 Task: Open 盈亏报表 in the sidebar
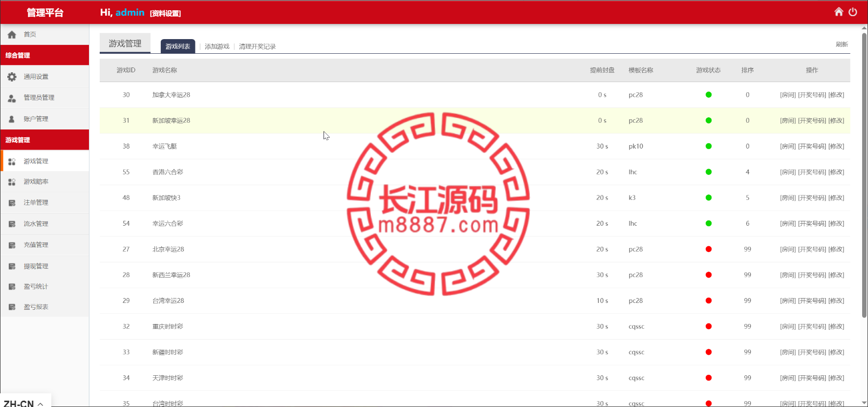tap(44, 307)
